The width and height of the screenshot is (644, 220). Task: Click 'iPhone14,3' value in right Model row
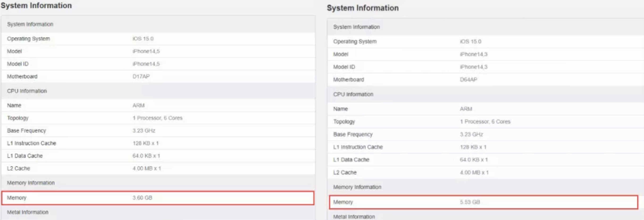tap(473, 54)
